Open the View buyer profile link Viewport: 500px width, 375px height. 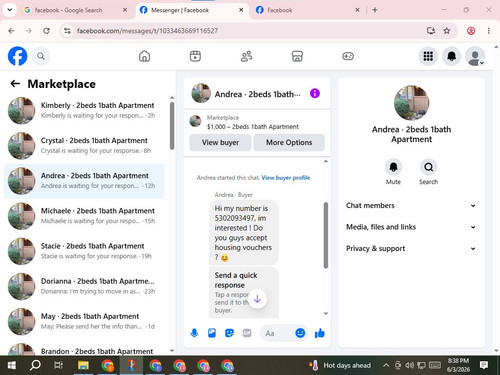[x=286, y=178]
